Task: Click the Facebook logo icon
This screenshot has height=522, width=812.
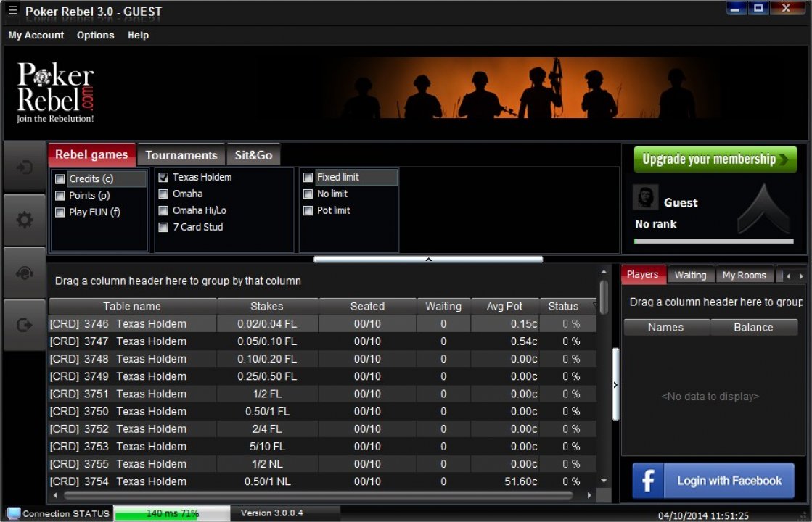Action: [648, 481]
